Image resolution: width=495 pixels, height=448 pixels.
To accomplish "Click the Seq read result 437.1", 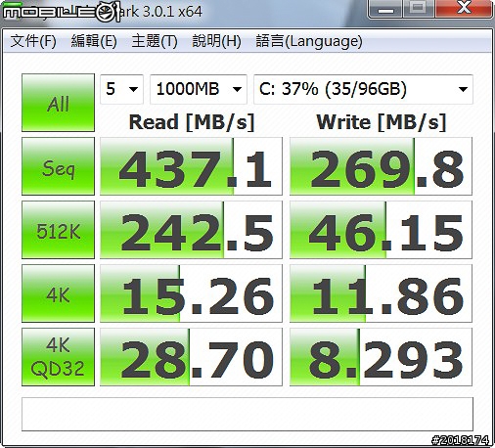I will point(191,166).
